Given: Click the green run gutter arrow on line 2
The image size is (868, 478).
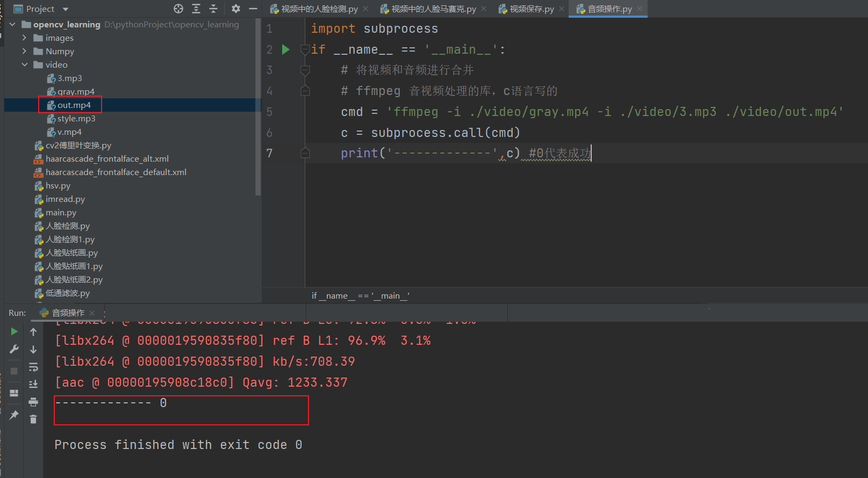Looking at the screenshot, I should click(x=286, y=49).
